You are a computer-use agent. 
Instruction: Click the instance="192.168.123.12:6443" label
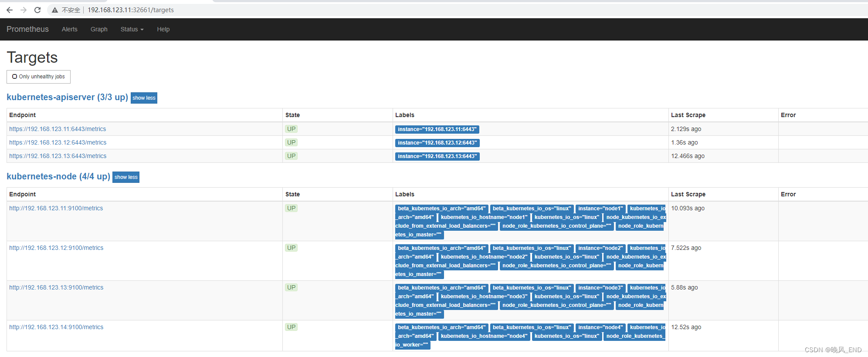437,143
